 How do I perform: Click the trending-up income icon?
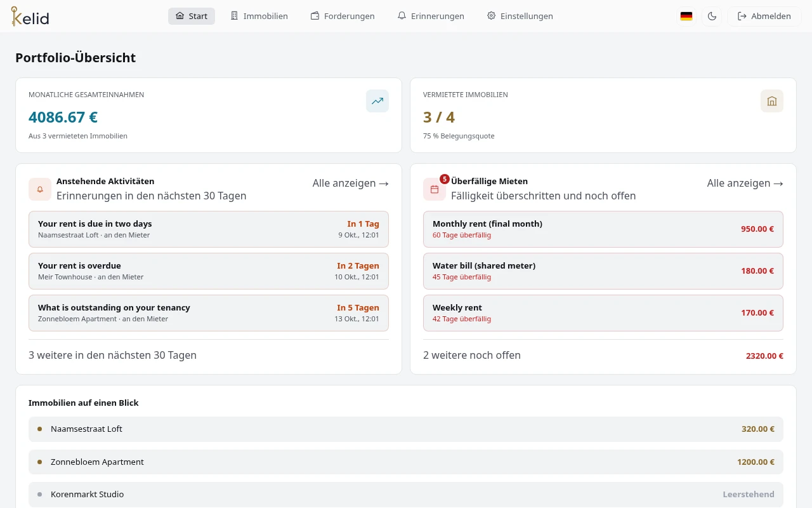pyautogui.click(x=377, y=101)
